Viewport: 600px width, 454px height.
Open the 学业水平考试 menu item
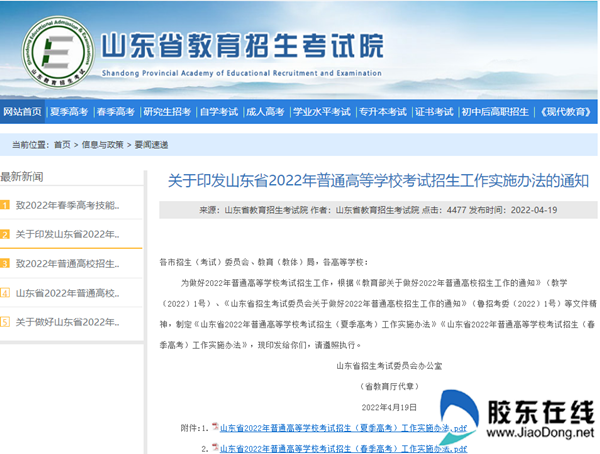[322, 112]
